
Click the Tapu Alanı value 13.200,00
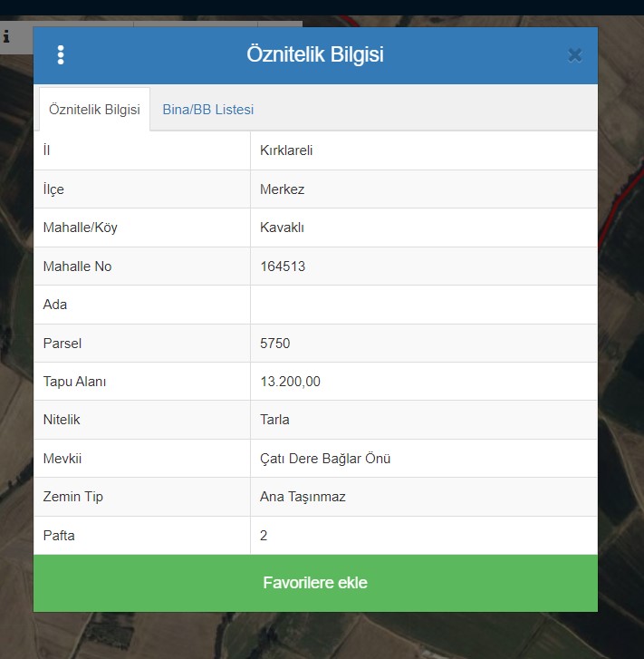click(x=290, y=382)
